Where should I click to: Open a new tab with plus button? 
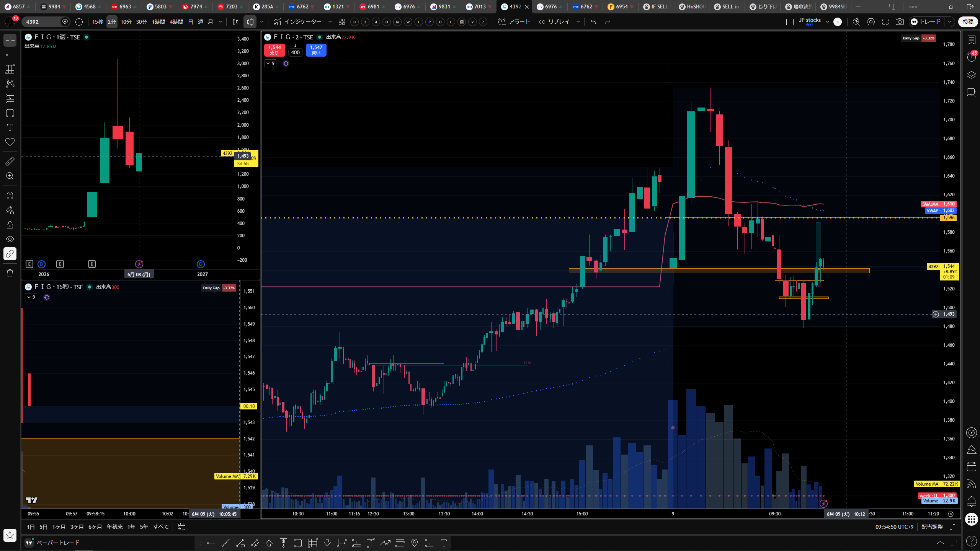tap(858, 7)
